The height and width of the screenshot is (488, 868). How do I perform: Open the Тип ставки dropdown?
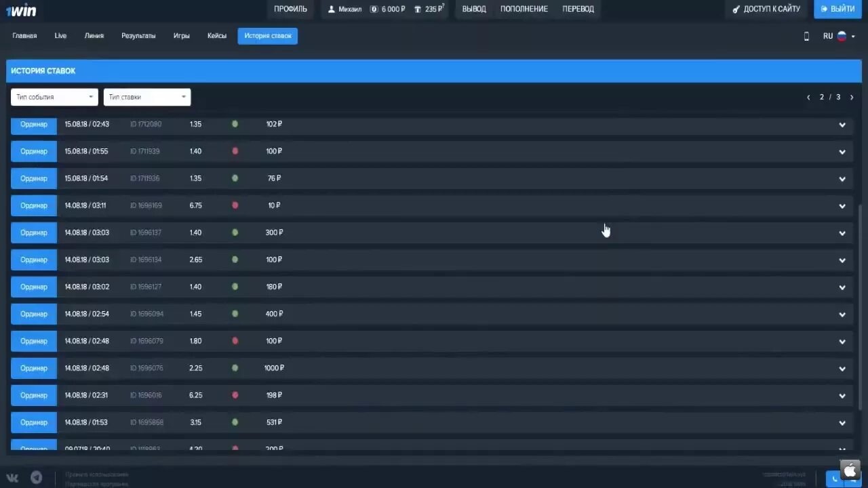(147, 97)
